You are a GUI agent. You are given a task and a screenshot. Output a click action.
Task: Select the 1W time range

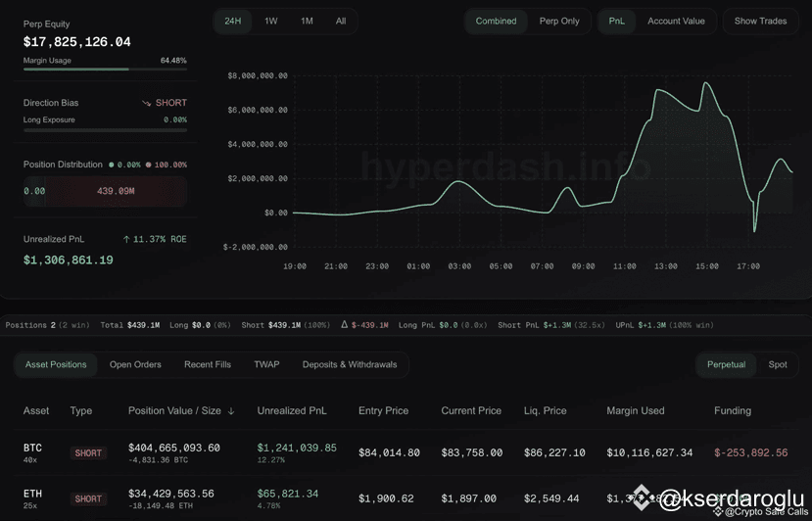[x=271, y=22]
